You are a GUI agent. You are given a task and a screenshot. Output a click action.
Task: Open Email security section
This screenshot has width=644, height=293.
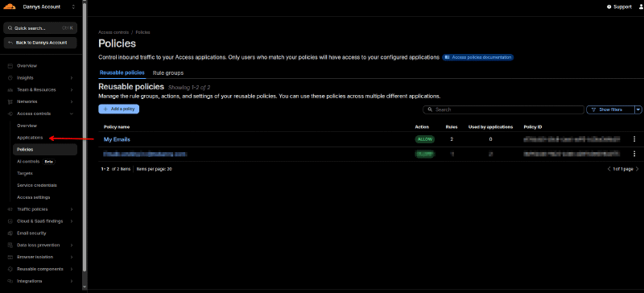(31, 233)
